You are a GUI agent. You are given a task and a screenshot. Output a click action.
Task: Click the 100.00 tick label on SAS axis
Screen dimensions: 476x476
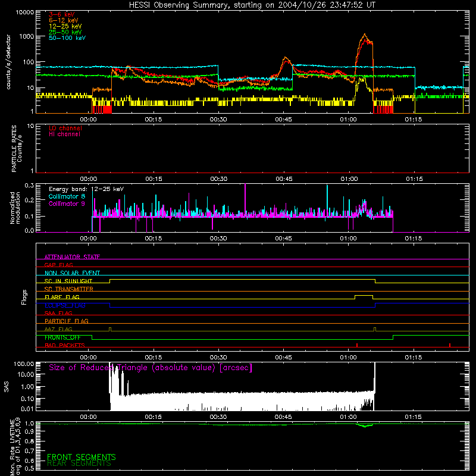(x=24, y=364)
